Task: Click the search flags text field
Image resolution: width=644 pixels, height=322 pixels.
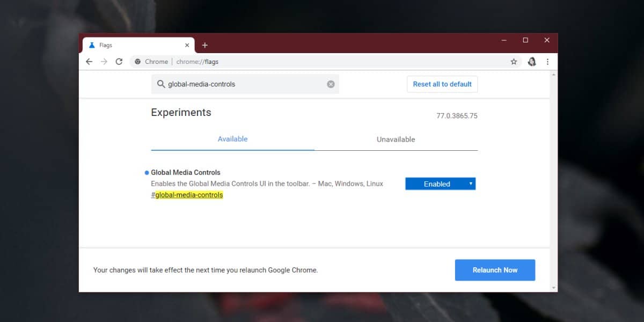Action: point(244,84)
